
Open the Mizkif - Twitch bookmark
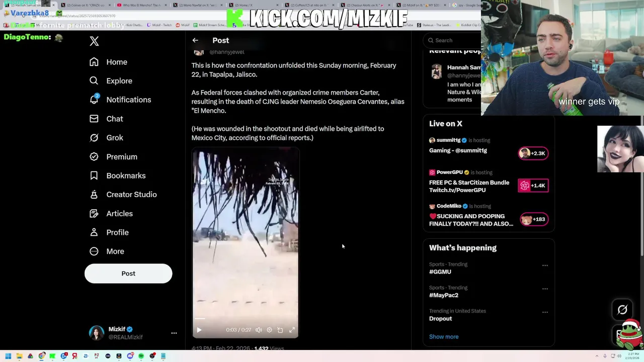coord(159,25)
